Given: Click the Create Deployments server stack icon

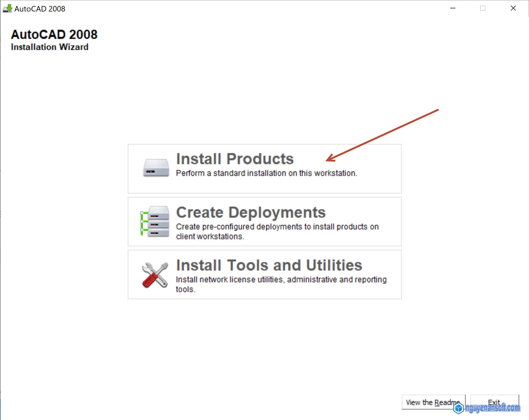Looking at the screenshot, I should [x=155, y=221].
